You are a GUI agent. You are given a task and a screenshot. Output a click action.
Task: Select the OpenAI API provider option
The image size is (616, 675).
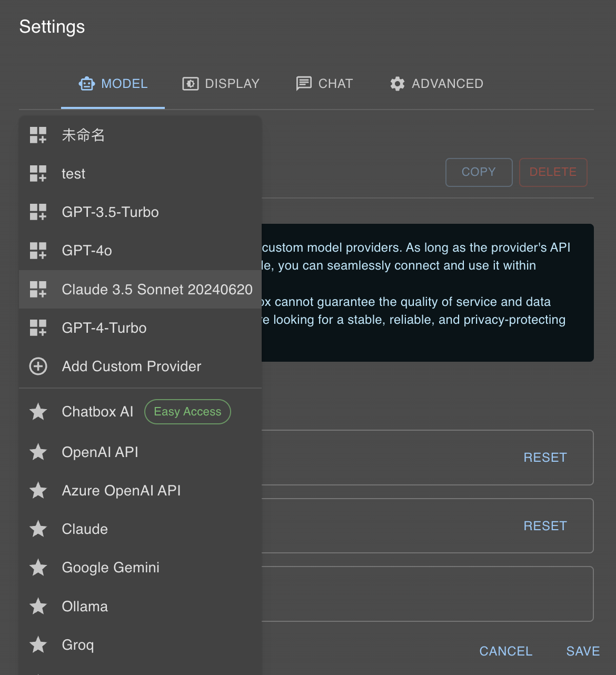pyautogui.click(x=100, y=452)
